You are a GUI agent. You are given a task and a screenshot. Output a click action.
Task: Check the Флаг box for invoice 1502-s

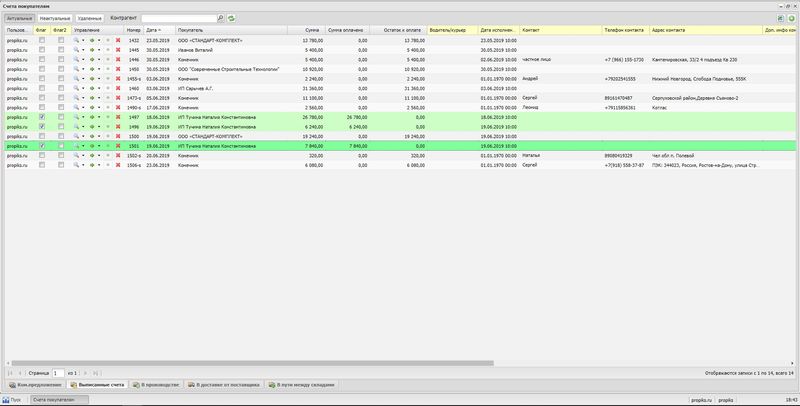coord(42,156)
